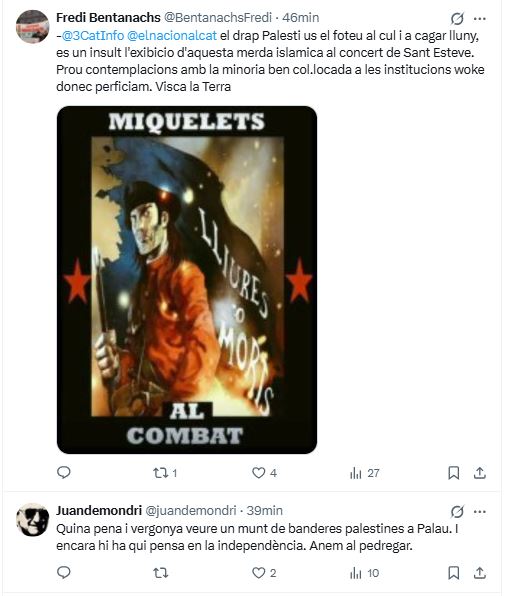Image resolution: width=507 pixels, height=596 pixels.
Task: Open the Miquelets al Combat image
Action: 187,280
